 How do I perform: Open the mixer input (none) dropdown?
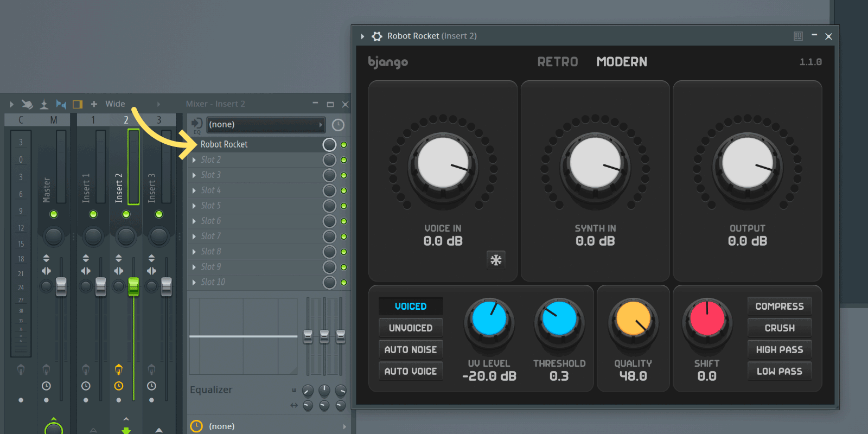pos(266,125)
